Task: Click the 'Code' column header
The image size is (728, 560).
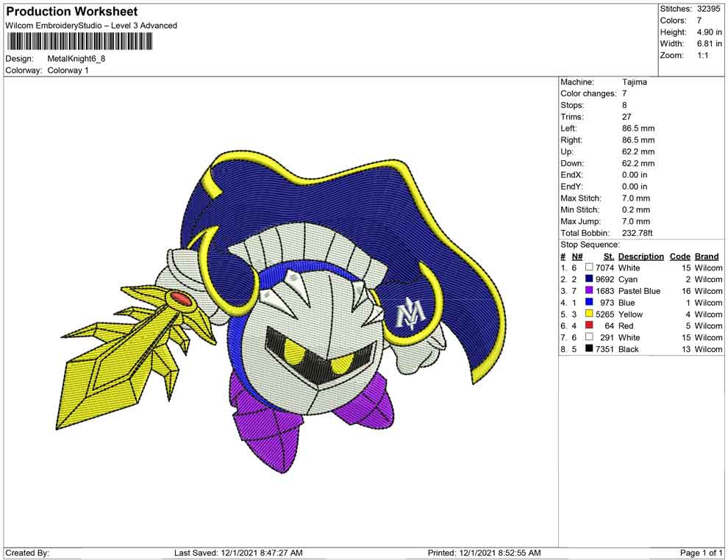Action: coord(679,256)
